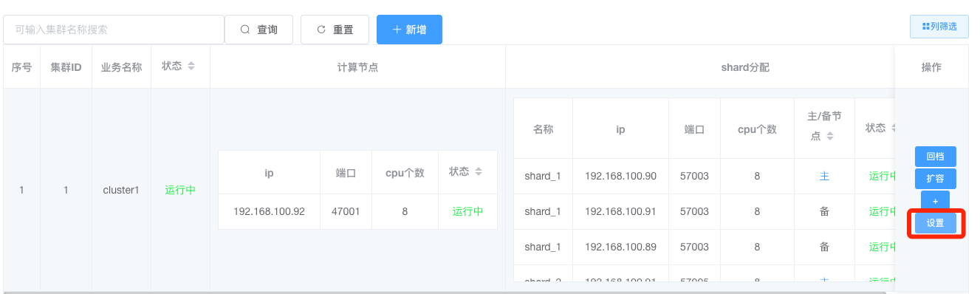Select the cluster1 business name cell
Viewport: 980px width, 294px height.
coord(121,190)
